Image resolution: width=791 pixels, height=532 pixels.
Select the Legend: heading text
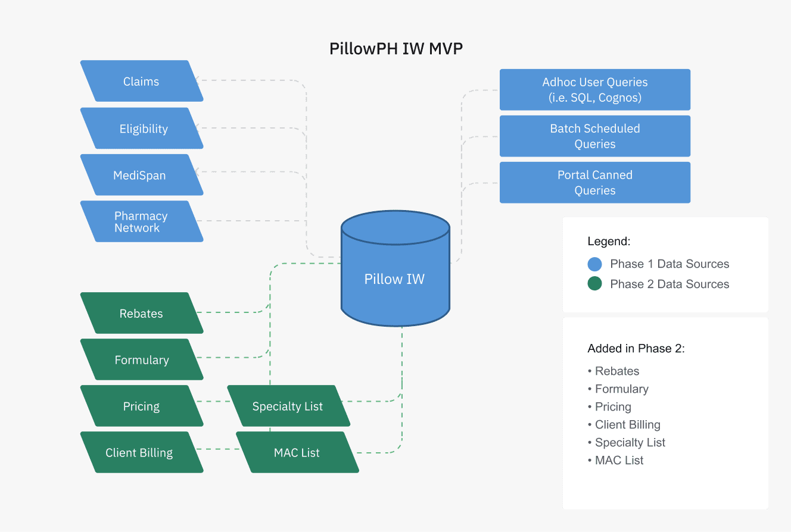[609, 242]
